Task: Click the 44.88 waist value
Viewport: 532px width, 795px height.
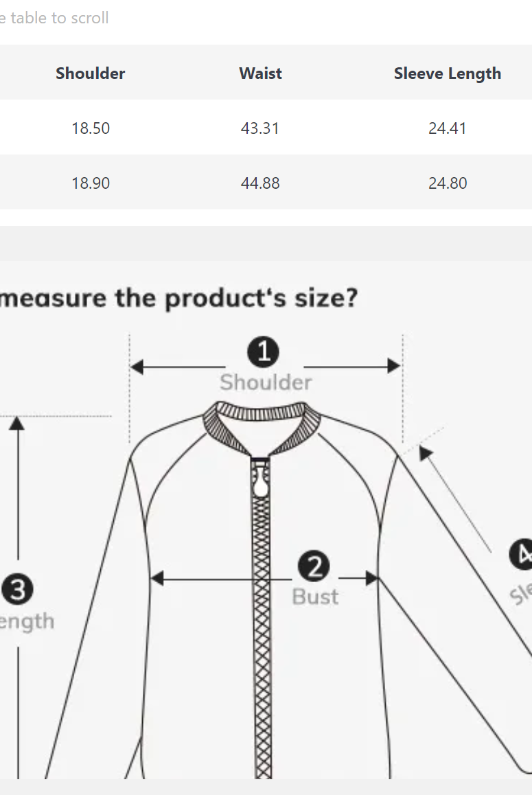Action: click(x=260, y=183)
